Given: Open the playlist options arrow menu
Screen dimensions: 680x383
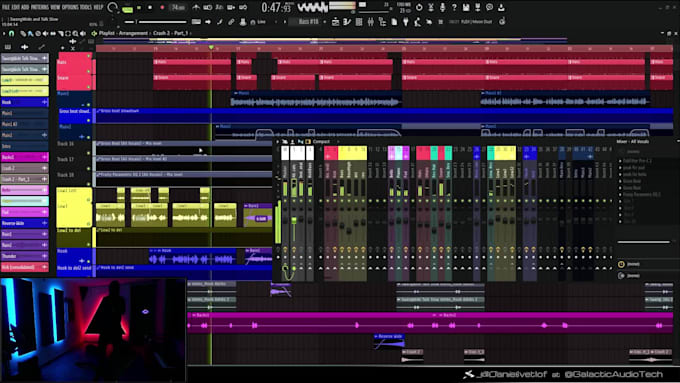Looking at the screenshot, I should point(3,33).
